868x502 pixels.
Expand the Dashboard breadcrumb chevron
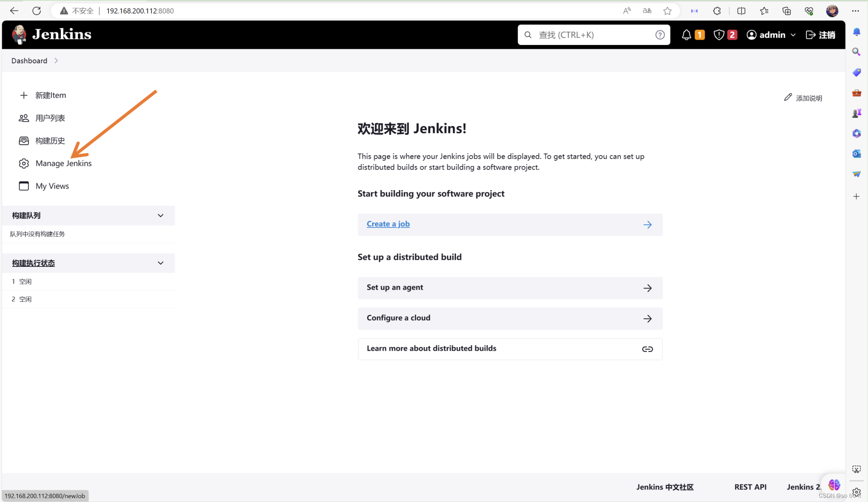[x=56, y=61]
